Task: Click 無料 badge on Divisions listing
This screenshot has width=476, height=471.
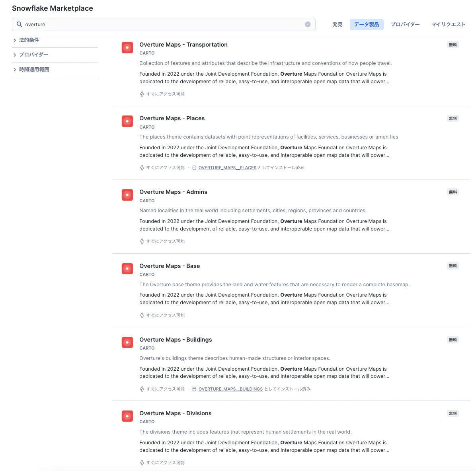Action: [x=453, y=413]
